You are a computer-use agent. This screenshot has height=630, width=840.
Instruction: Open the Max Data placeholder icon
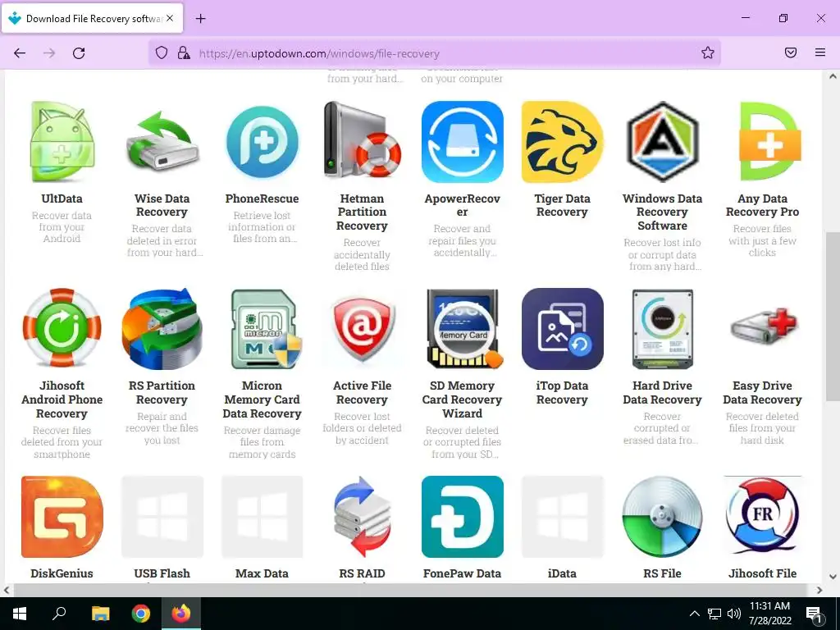[262, 517]
